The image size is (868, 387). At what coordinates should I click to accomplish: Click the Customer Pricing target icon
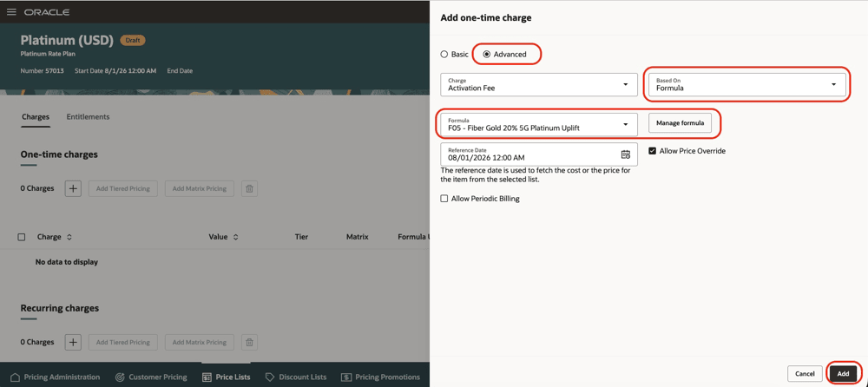(x=120, y=377)
